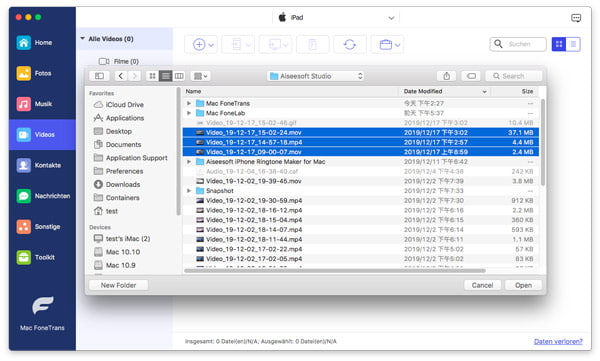Expand the Snapshot folder
The image size is (600, 361).
pyautogui.click(x=189, y=191)
